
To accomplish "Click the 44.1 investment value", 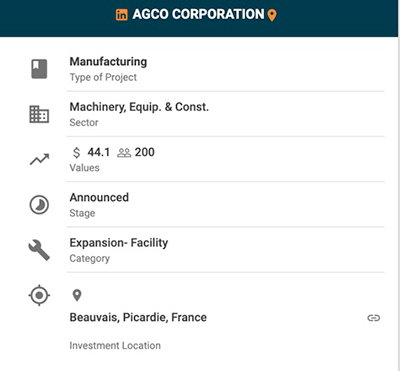I will tap(99, 152).
